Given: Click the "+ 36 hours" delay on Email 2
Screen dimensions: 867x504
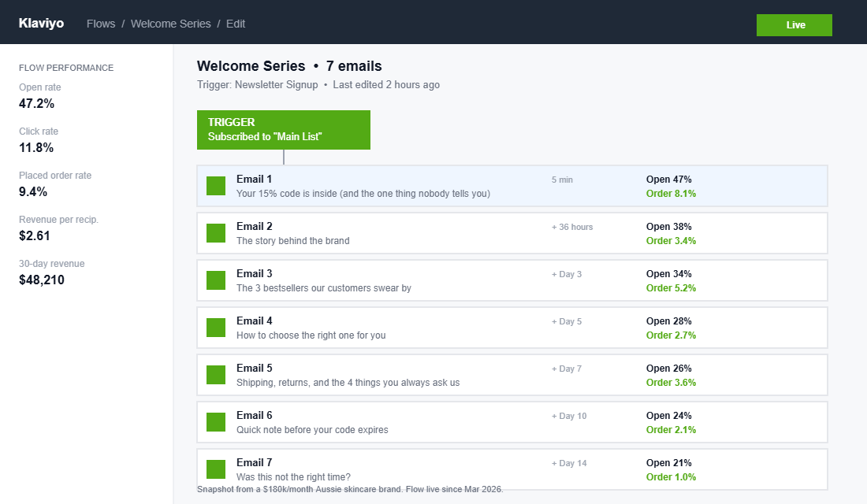Looking at the screenshot, I should click(x=571, y=227).
